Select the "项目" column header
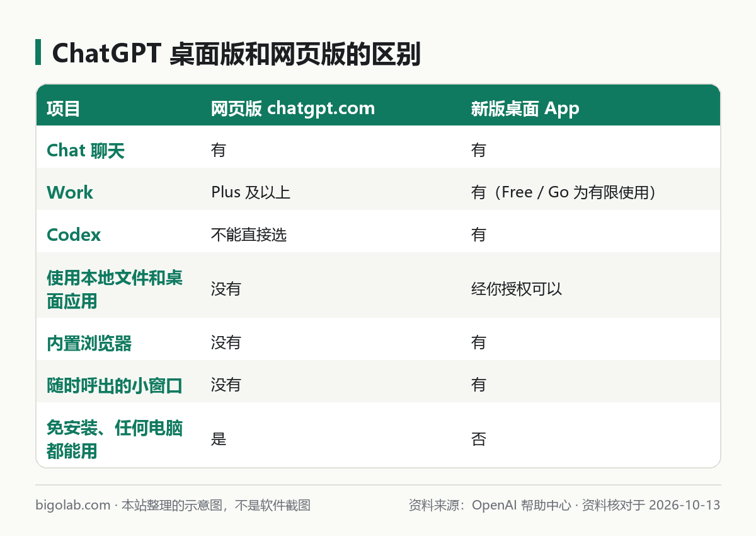756x536 pixels. 64,108
